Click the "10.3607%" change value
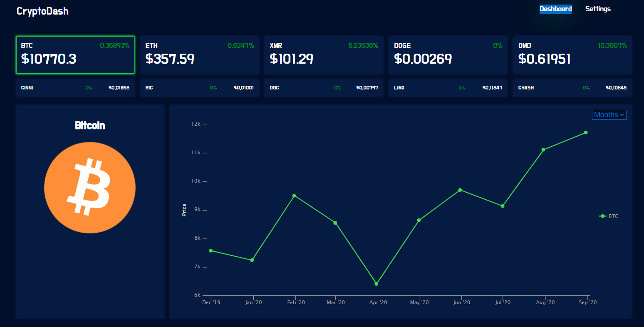The image size is (644, 327). point(612,45)
